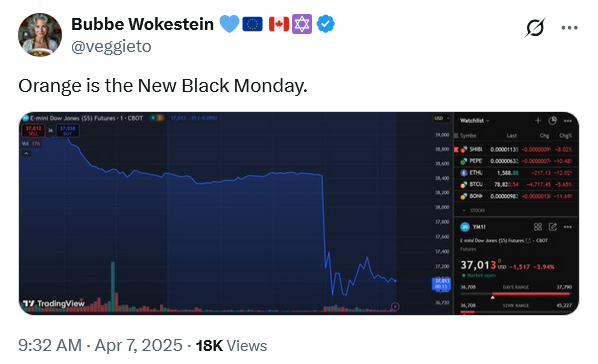
Task: Click the blue 37,038 BUY button
Action: pos(68,131)
